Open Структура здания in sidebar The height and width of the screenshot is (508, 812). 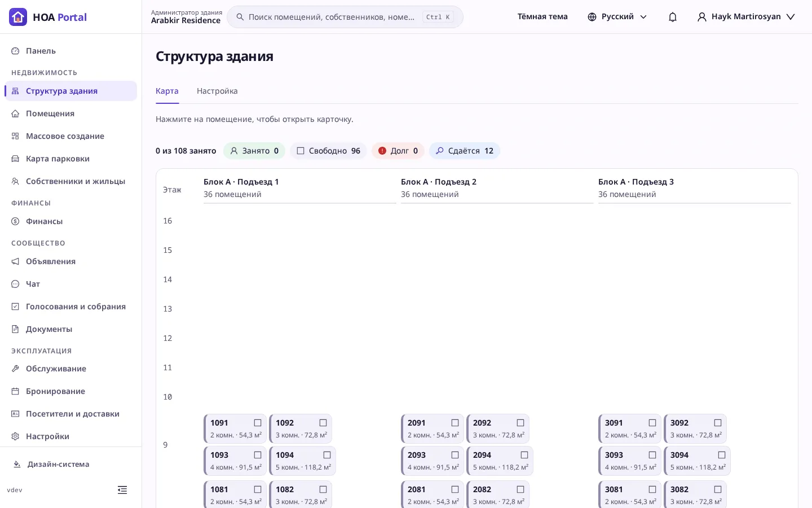point(70,91)
